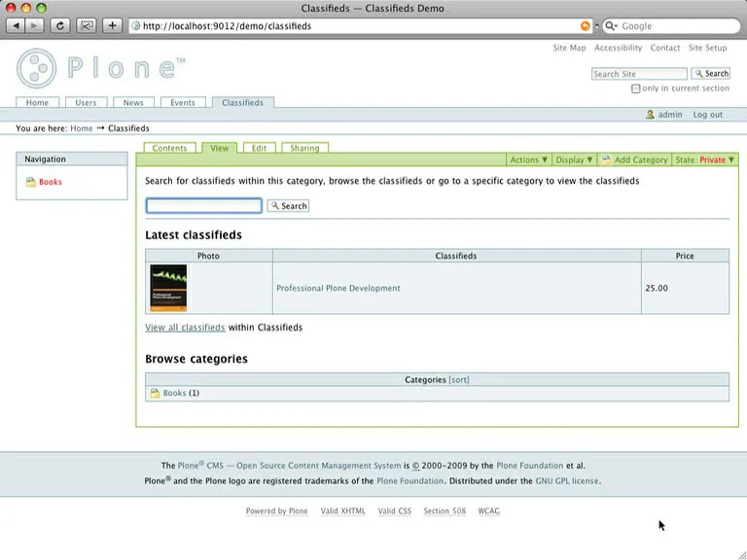Screen dimensions: 747x560
Task: Click Powered by Plone link
Action: [x=277, y=511]
